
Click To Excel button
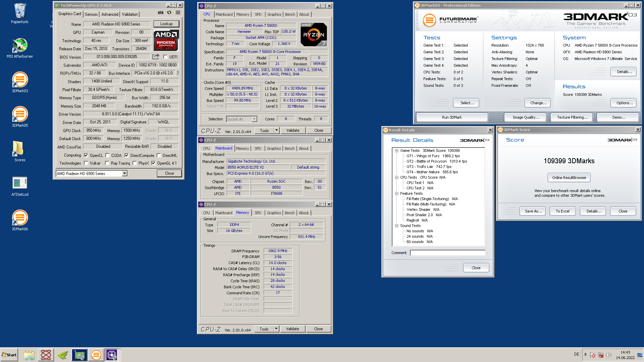pos(562,211)
